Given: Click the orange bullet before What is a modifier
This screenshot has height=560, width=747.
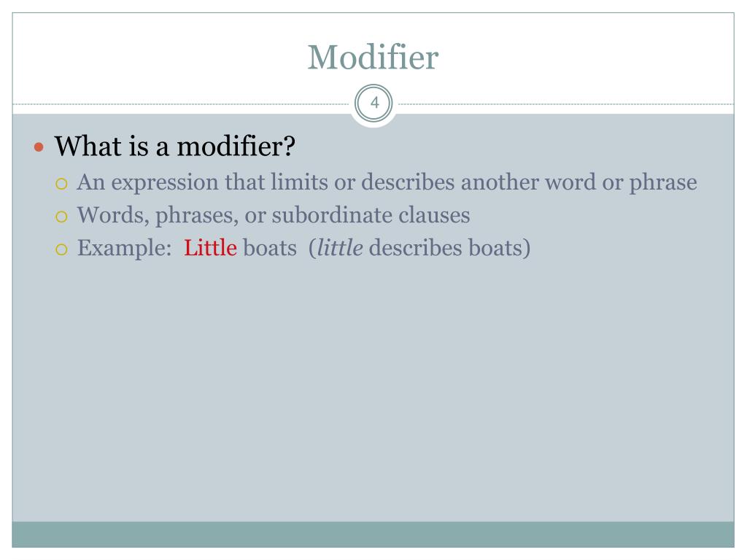Looking at the screenshot, I should pyautogui.click(x=39, y=147).
